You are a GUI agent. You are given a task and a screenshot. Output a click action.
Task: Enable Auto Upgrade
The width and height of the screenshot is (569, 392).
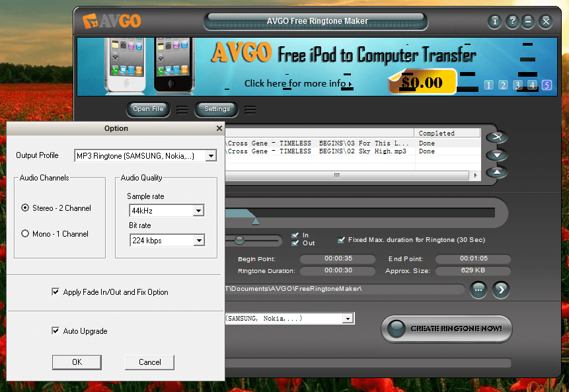tap(56, 331)
